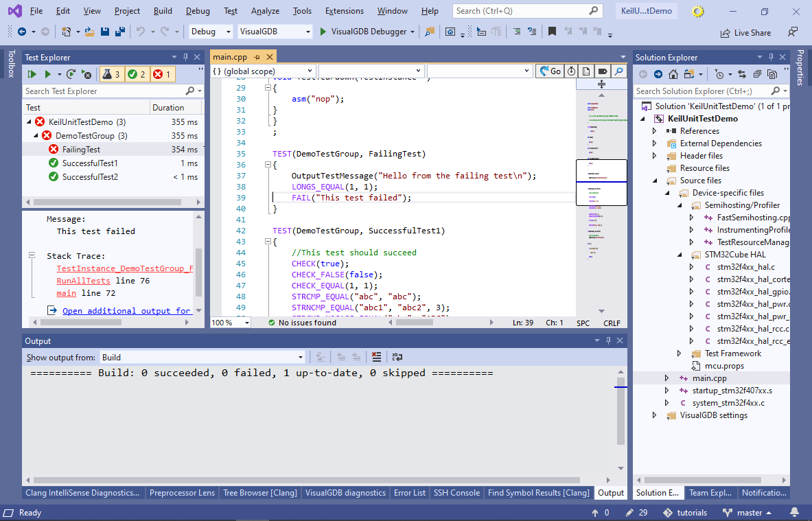Screen dimensions: 812x521
Task: Expand the VisualGDB settings node
Action: click(x=655, y=415)
